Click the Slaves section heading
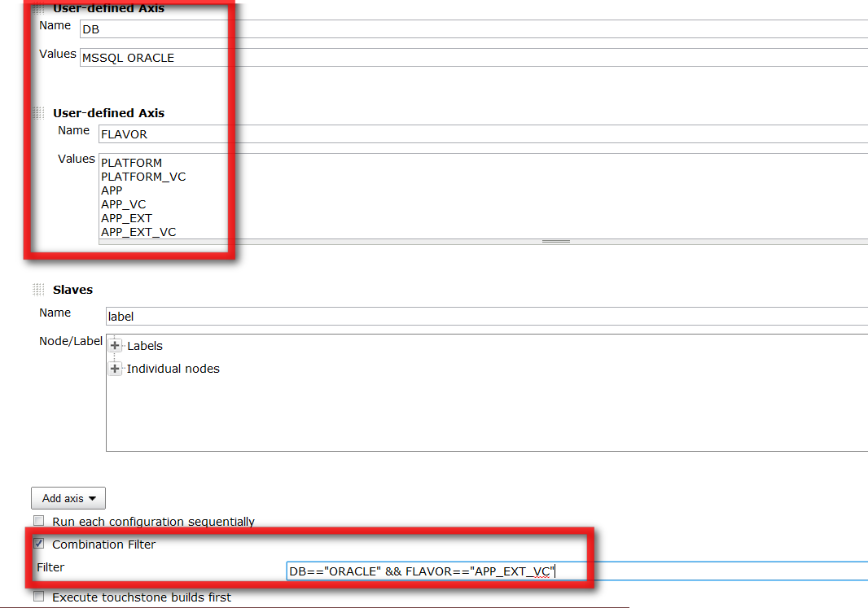868x608 pixels. (72, 290)
